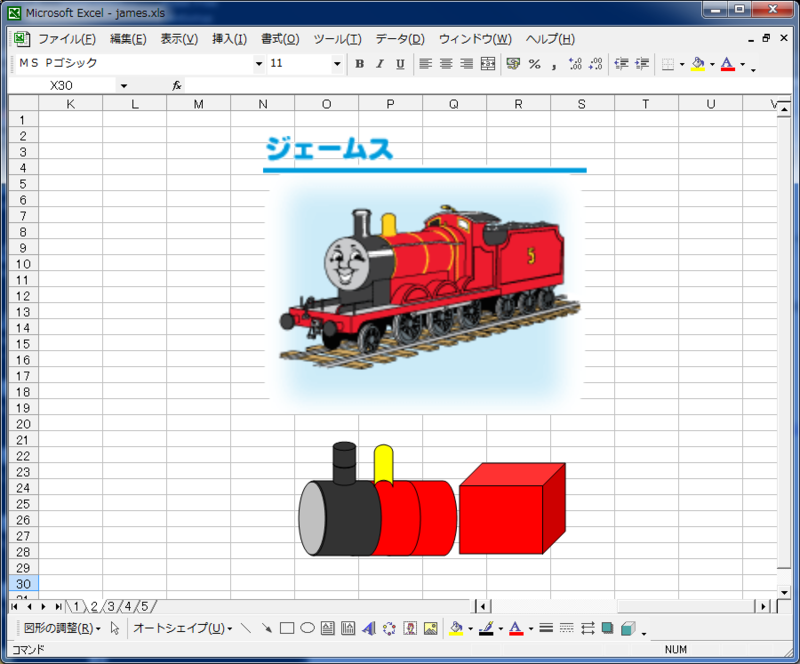
Task: Open the 挿入(I) menu
Action: [x=229, y=39]
